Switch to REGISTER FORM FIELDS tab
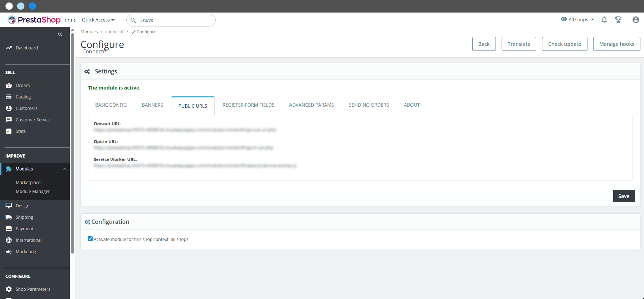 coord(248,105)
